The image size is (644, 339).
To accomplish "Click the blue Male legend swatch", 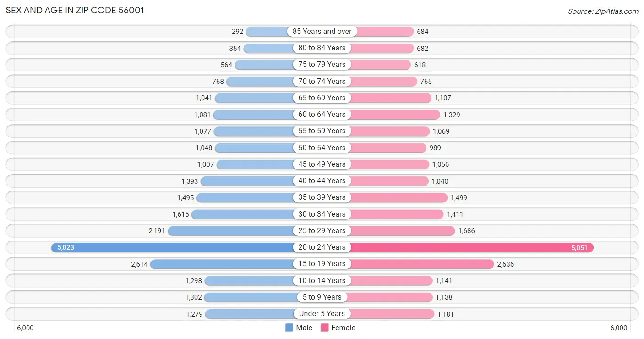I will tap(289, 328).
